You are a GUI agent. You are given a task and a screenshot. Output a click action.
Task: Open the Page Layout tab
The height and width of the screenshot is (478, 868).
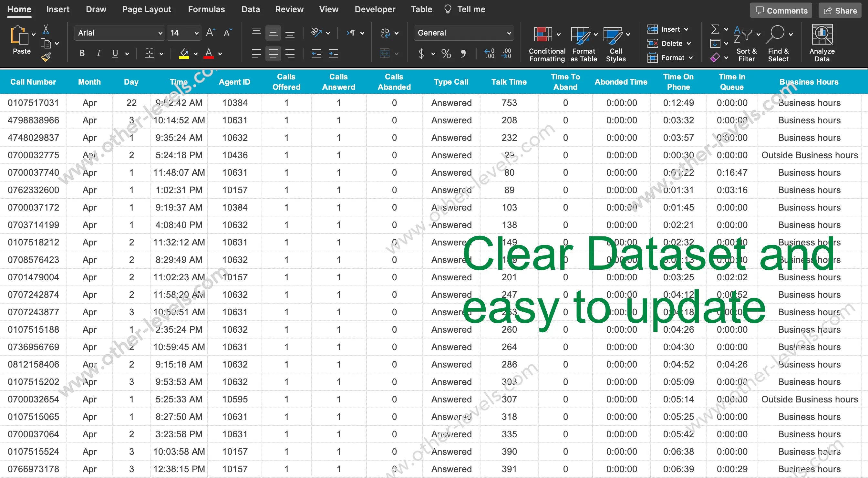pyautogui.click(x=147, y=9)
